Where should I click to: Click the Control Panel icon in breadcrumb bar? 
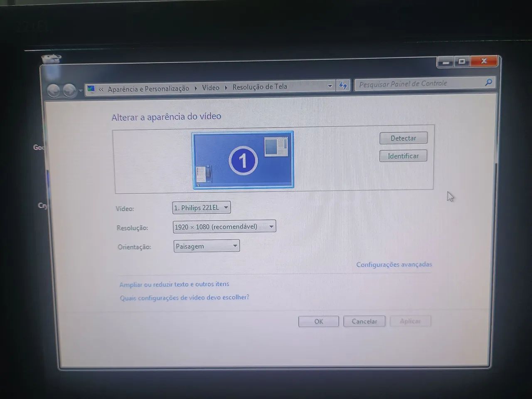[91, 88]
